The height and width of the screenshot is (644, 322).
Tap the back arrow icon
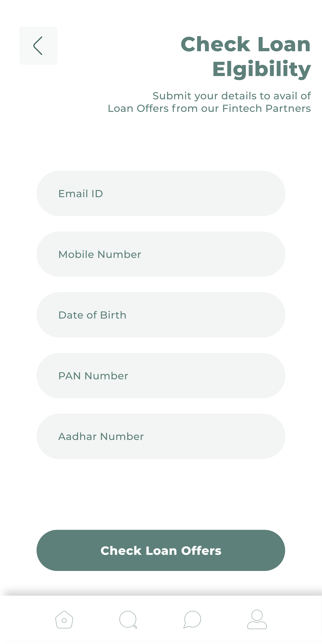pos(38,46)
